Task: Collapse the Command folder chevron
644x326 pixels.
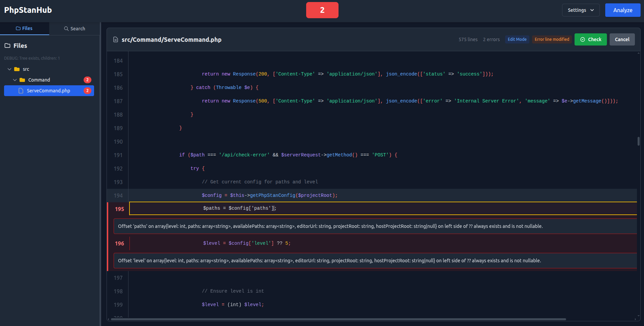Action: (x=15, y=80)
